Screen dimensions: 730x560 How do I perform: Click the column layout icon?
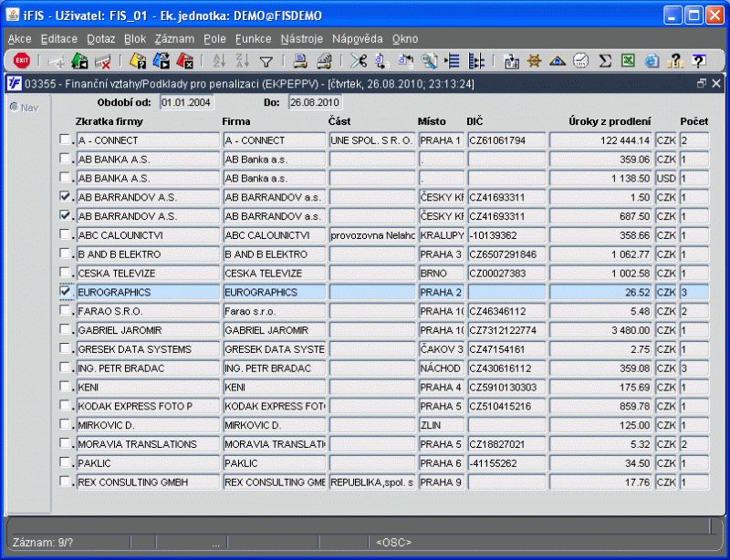click(x=475, y=61)
